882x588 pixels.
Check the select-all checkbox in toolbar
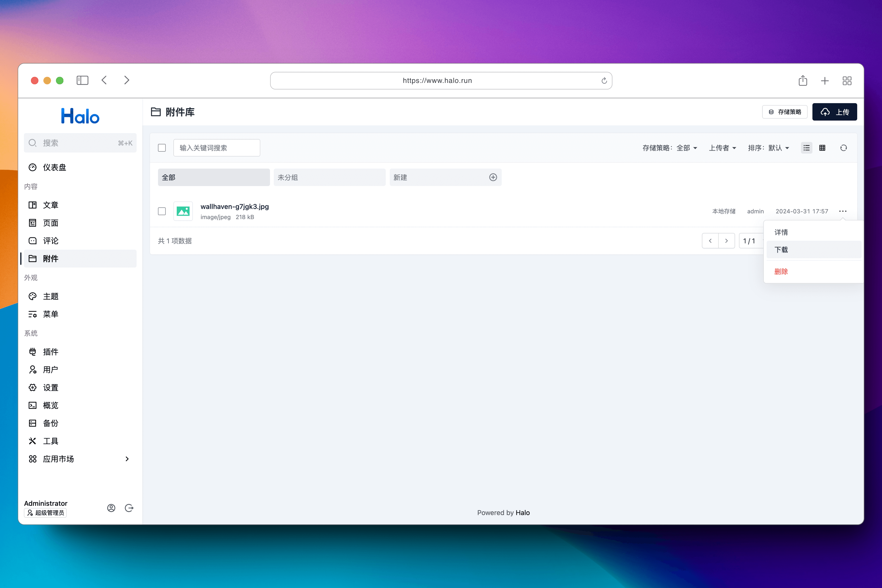click(x=162, y=148)
